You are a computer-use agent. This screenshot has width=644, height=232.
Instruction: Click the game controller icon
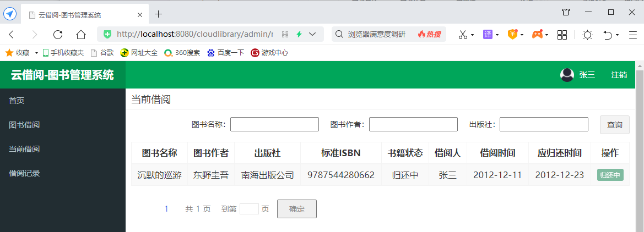click(x=537, y=35)
